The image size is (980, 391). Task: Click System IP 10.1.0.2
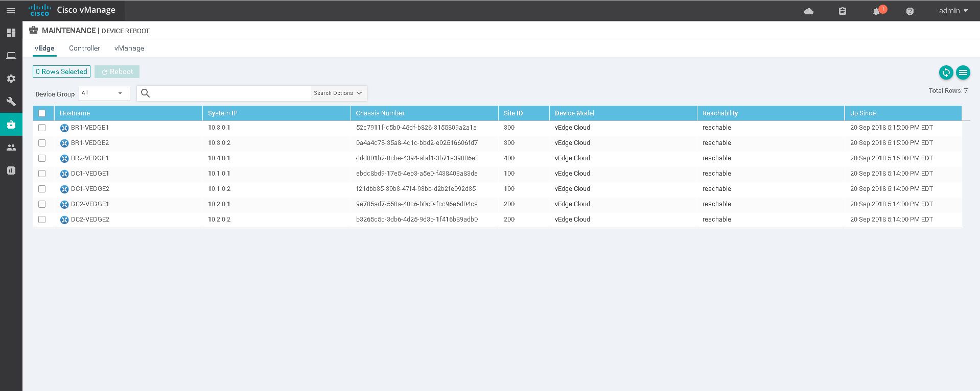coord(219,189)
